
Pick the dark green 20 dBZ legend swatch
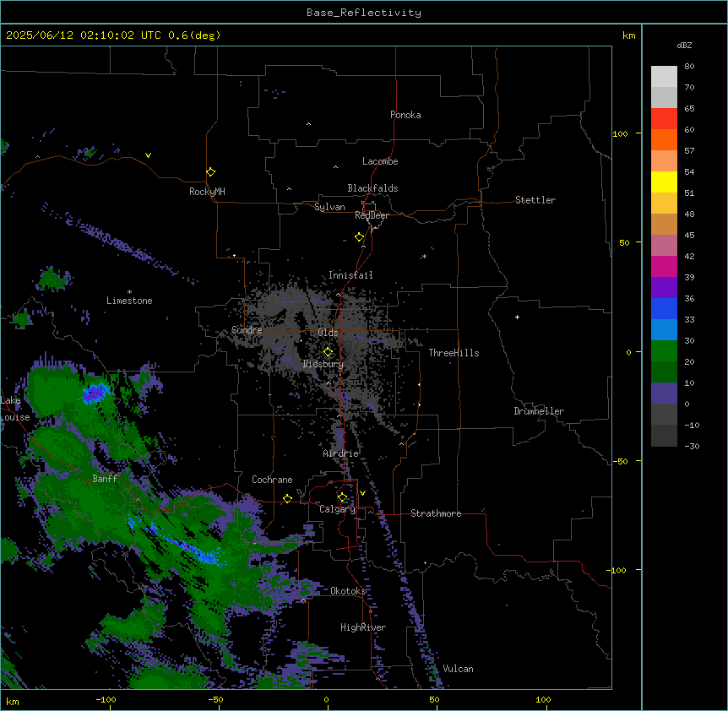(664, 372)
